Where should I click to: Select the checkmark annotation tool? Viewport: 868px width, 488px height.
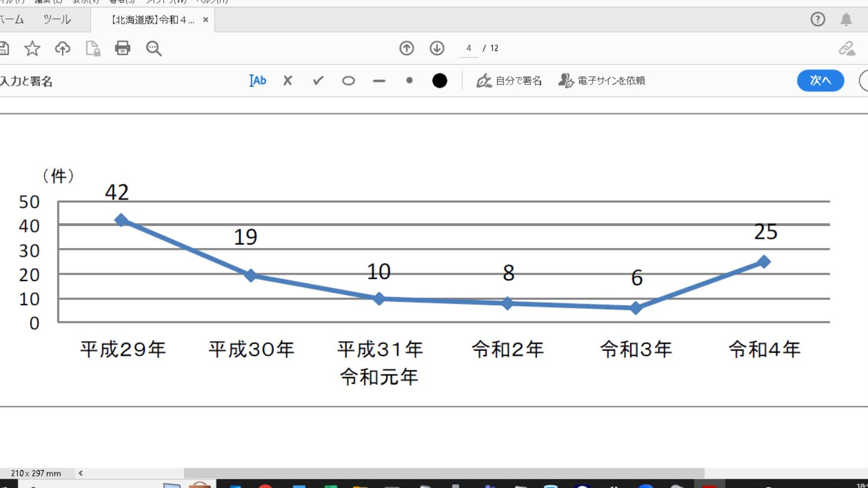317,80
